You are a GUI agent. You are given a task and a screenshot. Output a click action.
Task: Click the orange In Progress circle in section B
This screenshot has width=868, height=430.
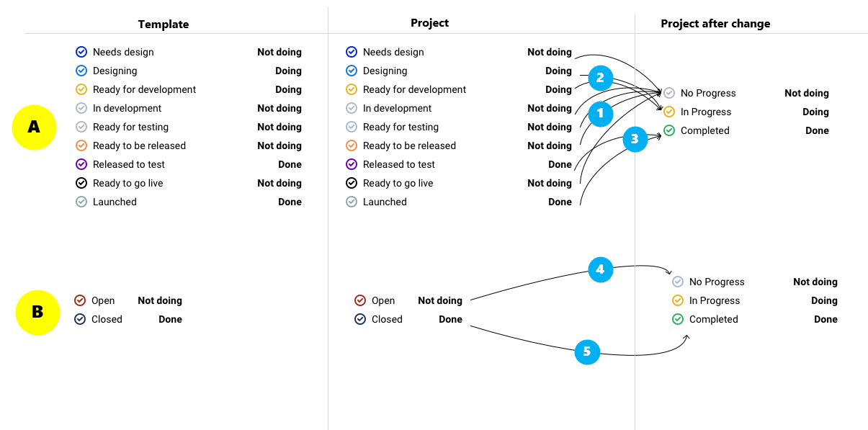(678, 300)
